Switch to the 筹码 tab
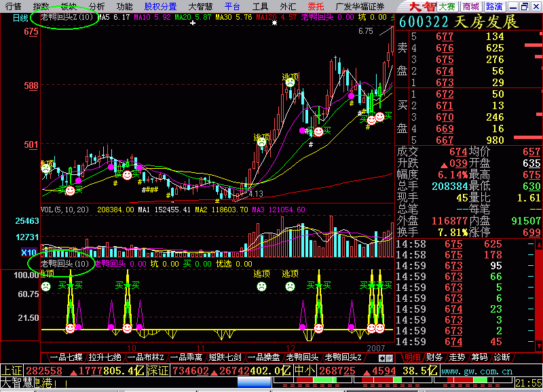543x392 pixels. coord(479,357)
